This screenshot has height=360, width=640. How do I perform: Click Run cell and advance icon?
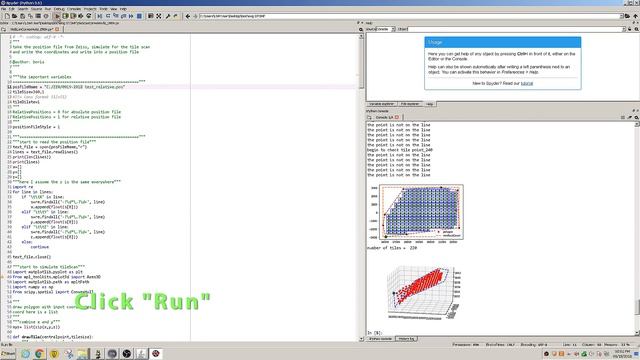(73, 16)
